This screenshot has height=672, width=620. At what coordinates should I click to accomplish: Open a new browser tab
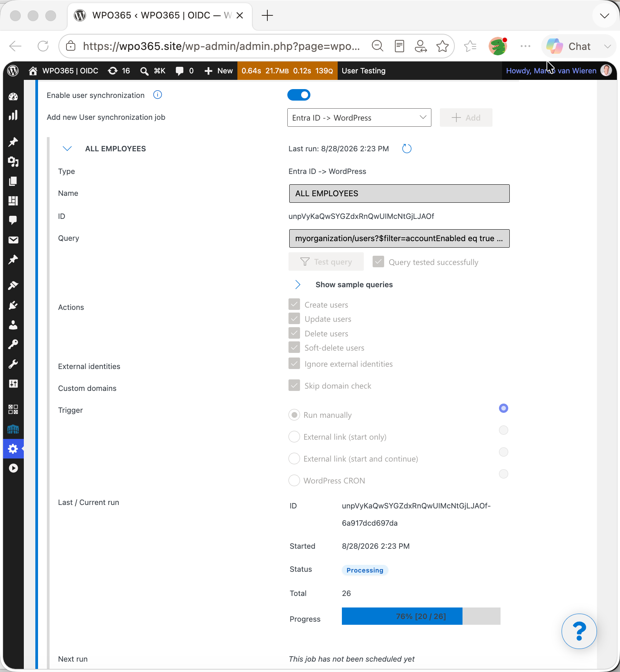tap(267, 16)
